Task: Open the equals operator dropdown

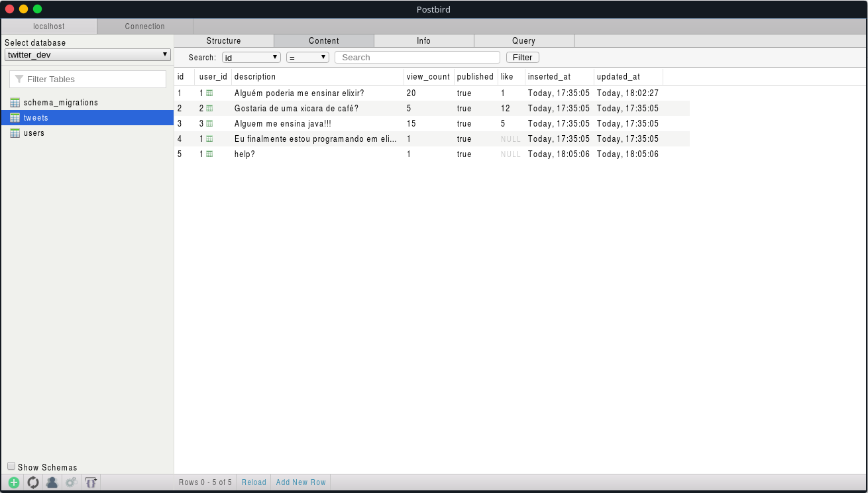Action: [307, 57]
